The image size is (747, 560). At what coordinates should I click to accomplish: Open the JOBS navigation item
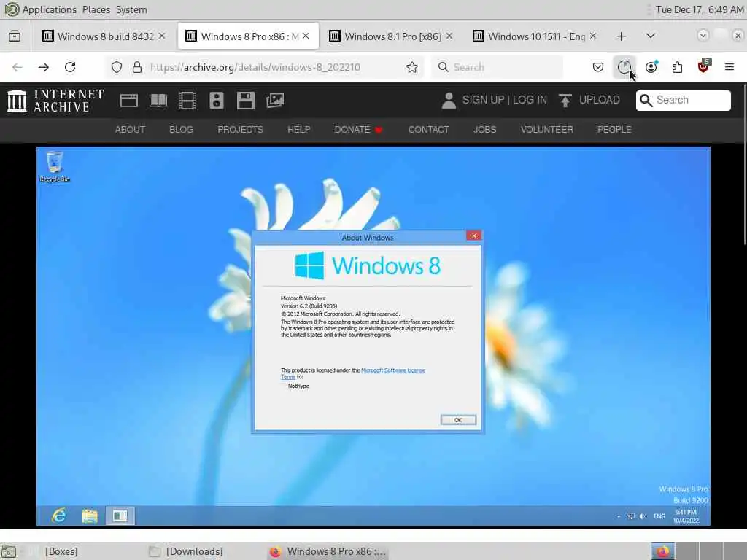pyautogui.click(x=484, y=130)
